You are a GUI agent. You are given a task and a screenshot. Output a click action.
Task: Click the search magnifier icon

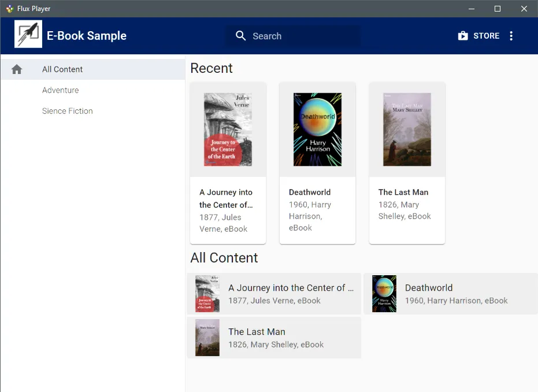coord(241,36)
